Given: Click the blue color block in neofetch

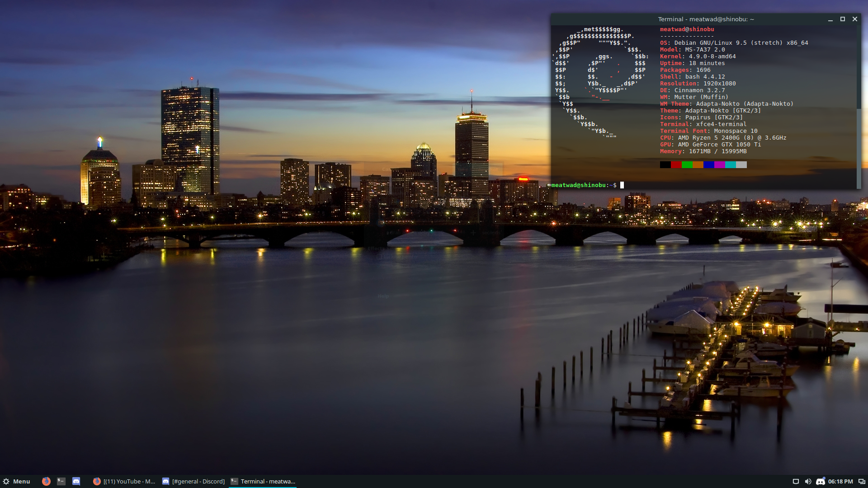Looking at the screenshot, I should click(x=708, y=164).
